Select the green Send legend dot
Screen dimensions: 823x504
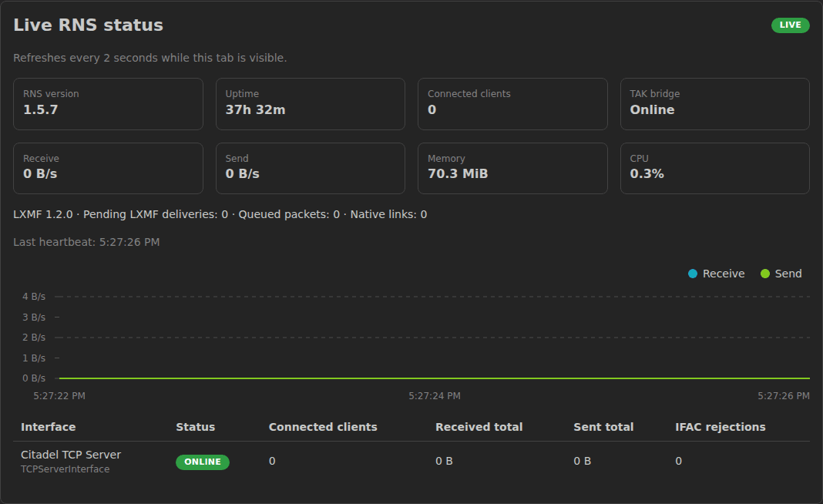click(765, 274)
